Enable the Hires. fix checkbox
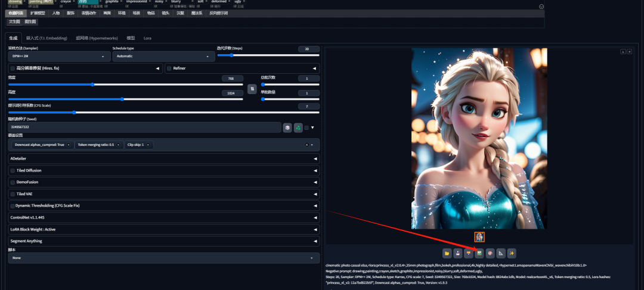Image resolution: width=644 pixels, height=290 pixels. tap(13, 68)
